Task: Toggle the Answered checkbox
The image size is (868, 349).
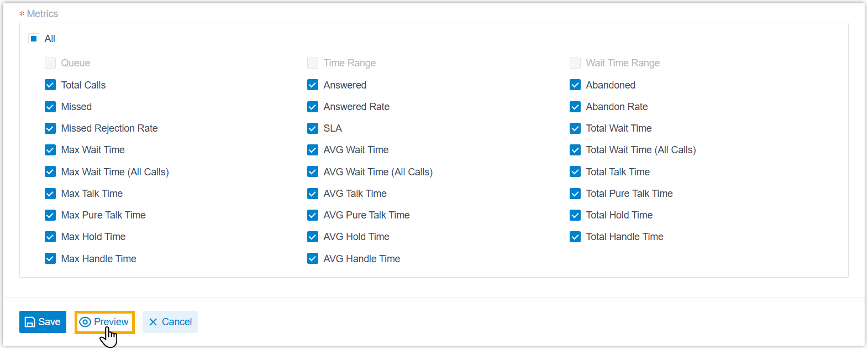Action: click(x=313, y=85)
